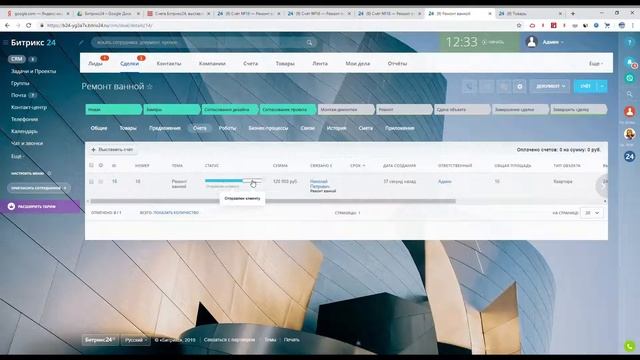This screenshot has height=360, width=640.
Task: Open the red user avatar in right sidebar
Action: tap(629, 111)
